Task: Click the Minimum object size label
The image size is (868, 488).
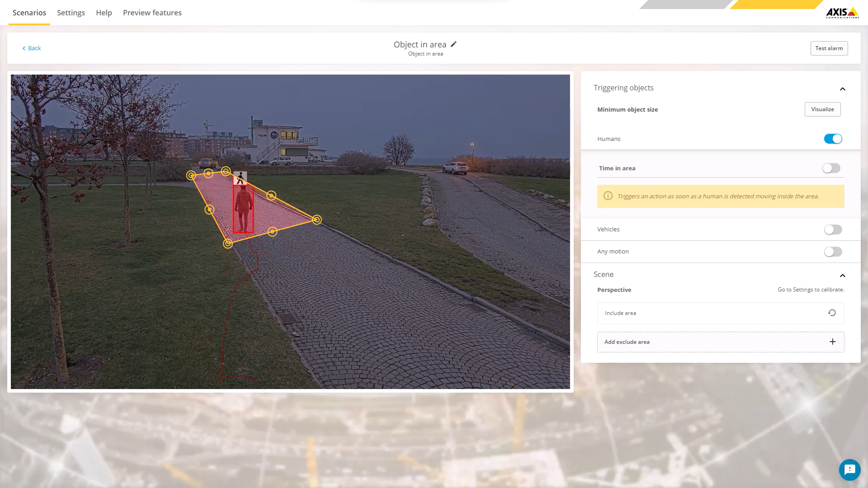Action: (627, 109)
